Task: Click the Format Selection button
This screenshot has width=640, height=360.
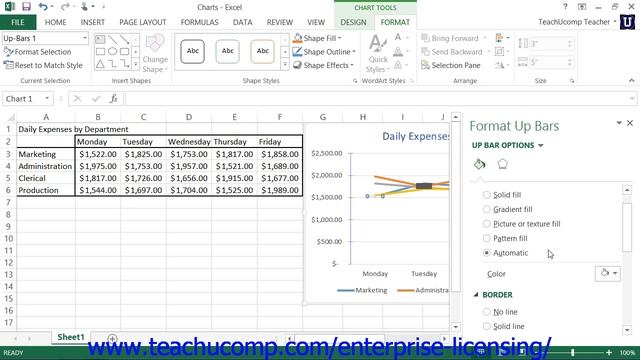Action: [38, 52]
